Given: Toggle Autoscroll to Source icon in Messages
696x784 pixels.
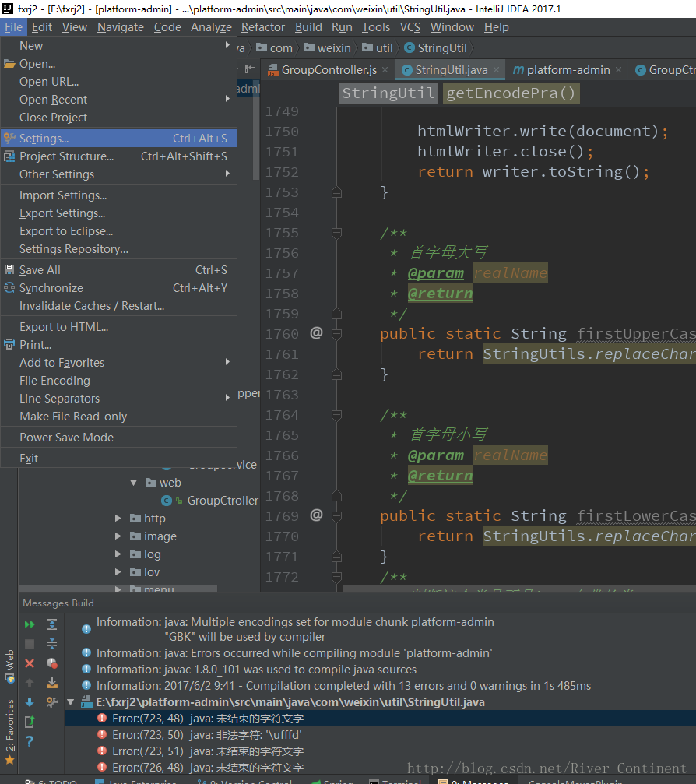Looking at the screenshot, I should 52,683.
